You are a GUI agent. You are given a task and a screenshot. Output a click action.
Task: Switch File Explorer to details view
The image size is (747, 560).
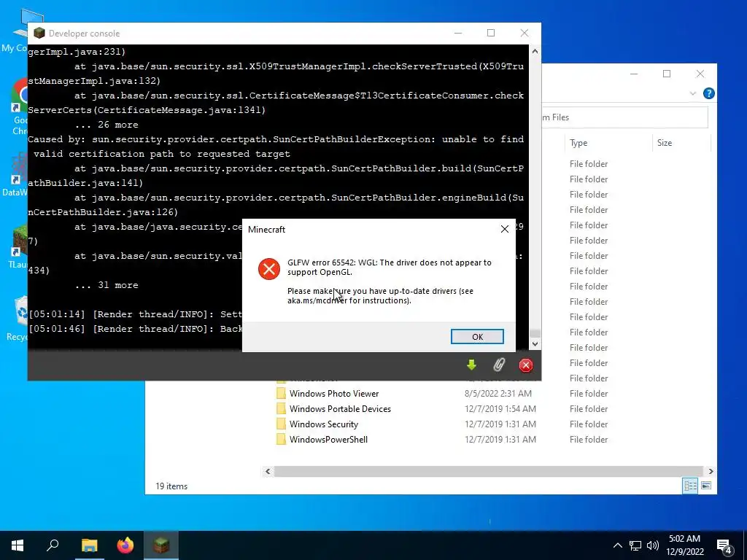(x=690, y=486)
